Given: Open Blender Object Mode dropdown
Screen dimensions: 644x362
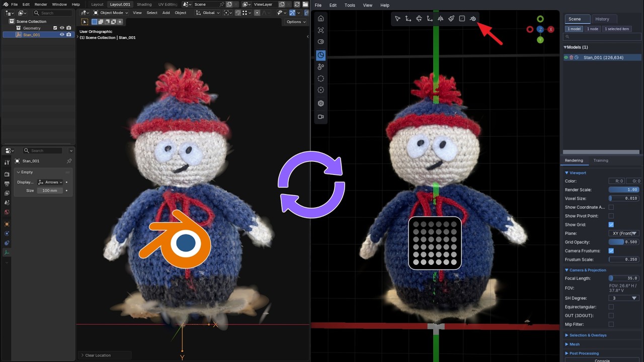Looking at the screenshot, I should click(x=111, y=13).
